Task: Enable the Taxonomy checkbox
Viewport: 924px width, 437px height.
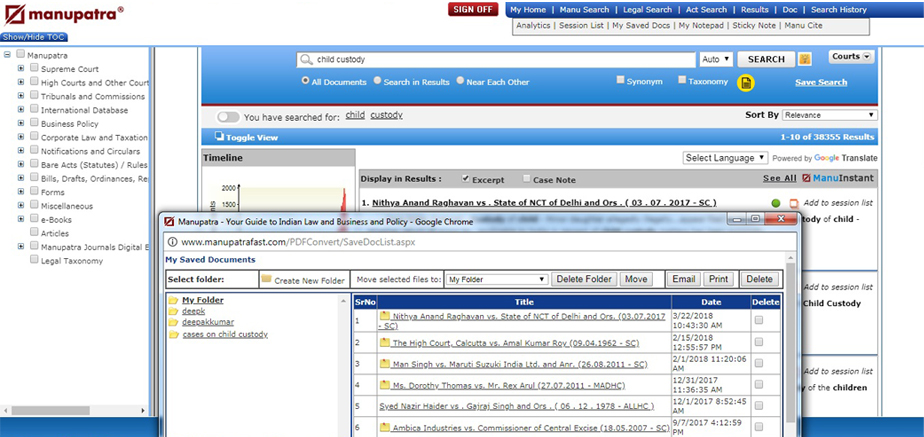Action: tap(682, 80)
